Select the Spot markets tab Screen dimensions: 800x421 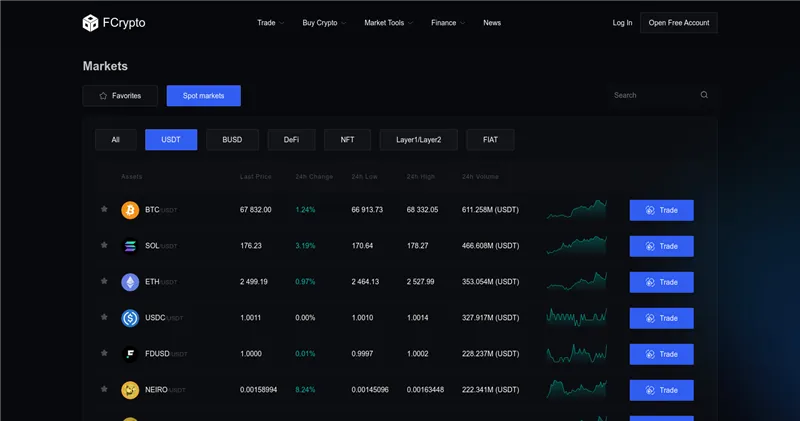(204, 95)
